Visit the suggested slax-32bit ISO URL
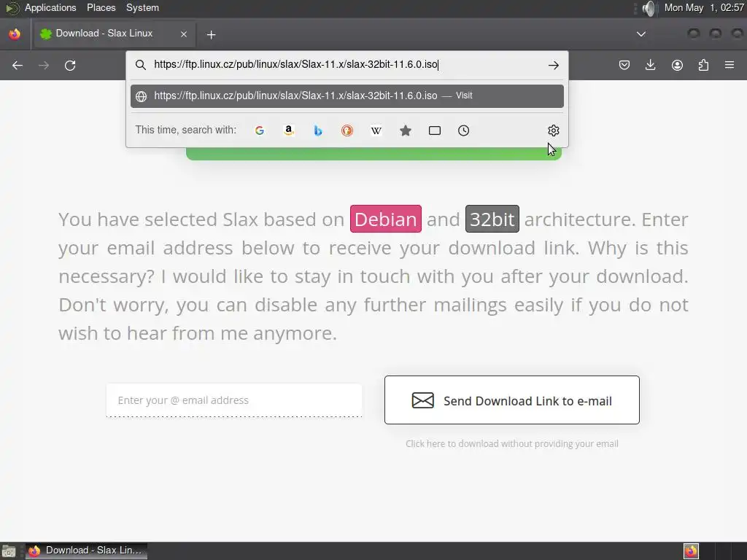The image size is (747, 560). coord(347,96)
